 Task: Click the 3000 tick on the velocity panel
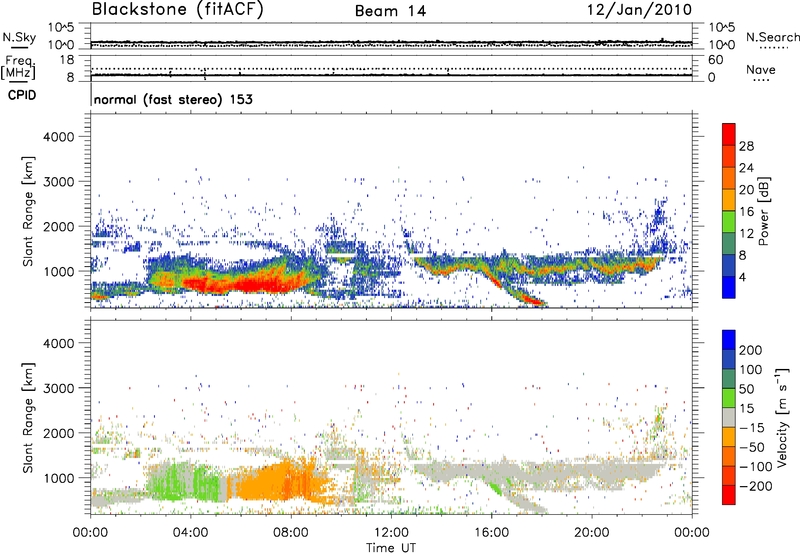(58, 388)
